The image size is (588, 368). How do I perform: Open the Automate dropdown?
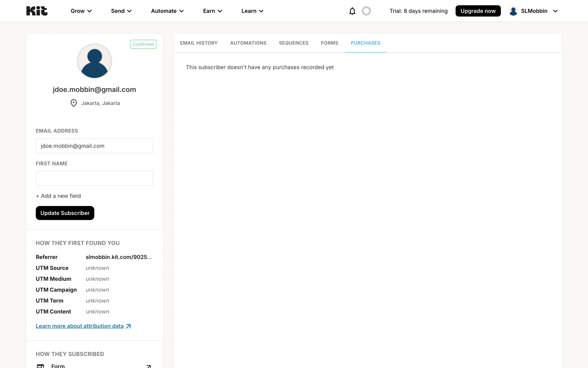tap(167, 11)
